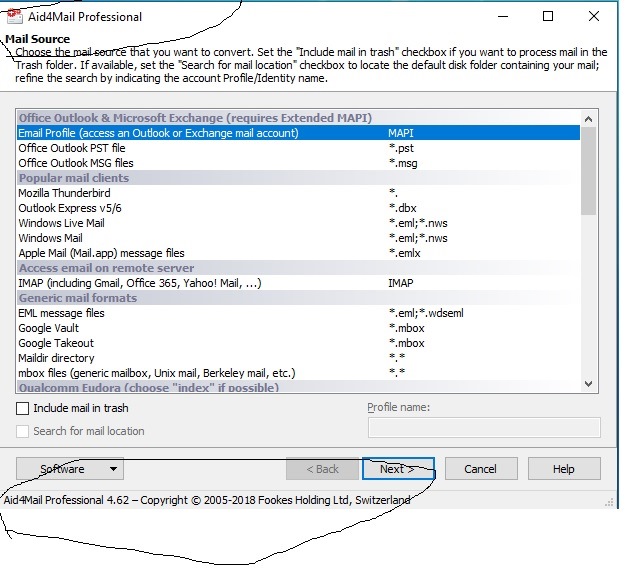Choose Maildir directory format
This screenshot has width=625, height=574.
(x=298, y=358)
